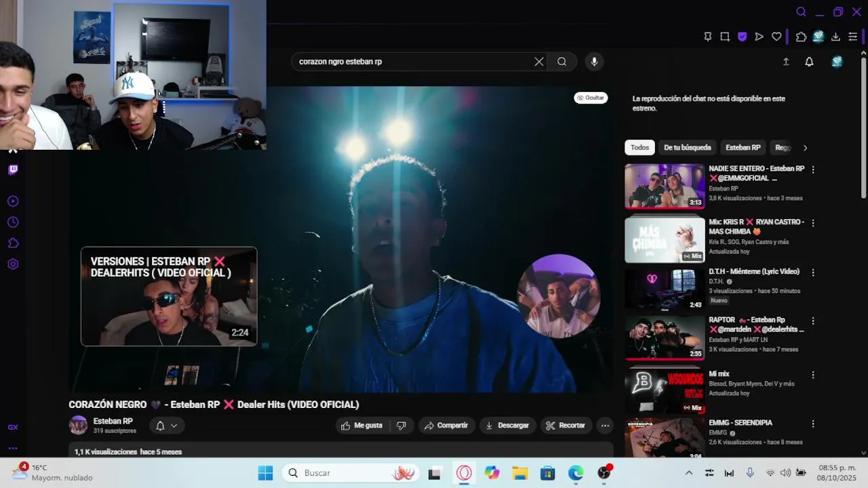Open RAPTOR Esteban RP video thumbnail
Screen dimensions: 868x488
pyautogui.click(x=665, y=338)
